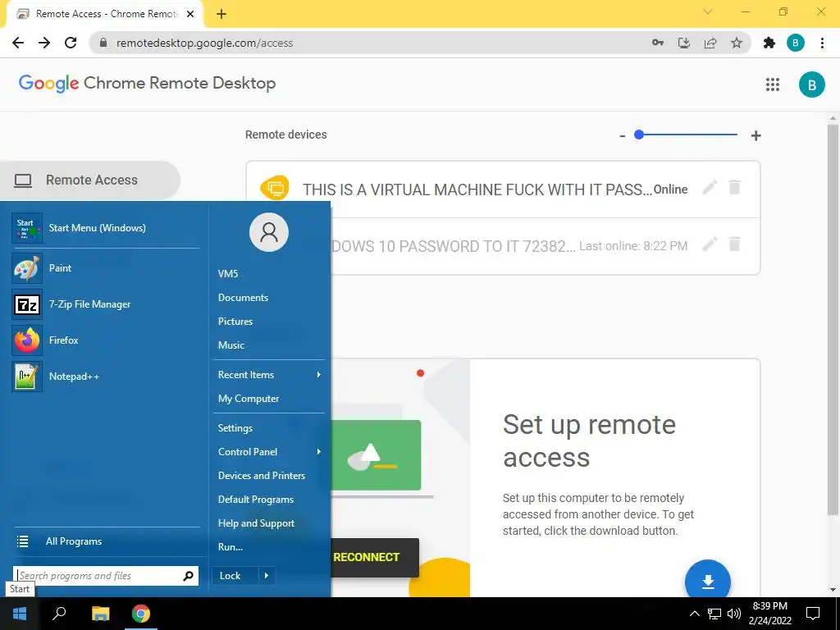Delete the online virtual machine device
This screenshot has height=630, width=840.
pyautogui.click(x=734, y=187)
